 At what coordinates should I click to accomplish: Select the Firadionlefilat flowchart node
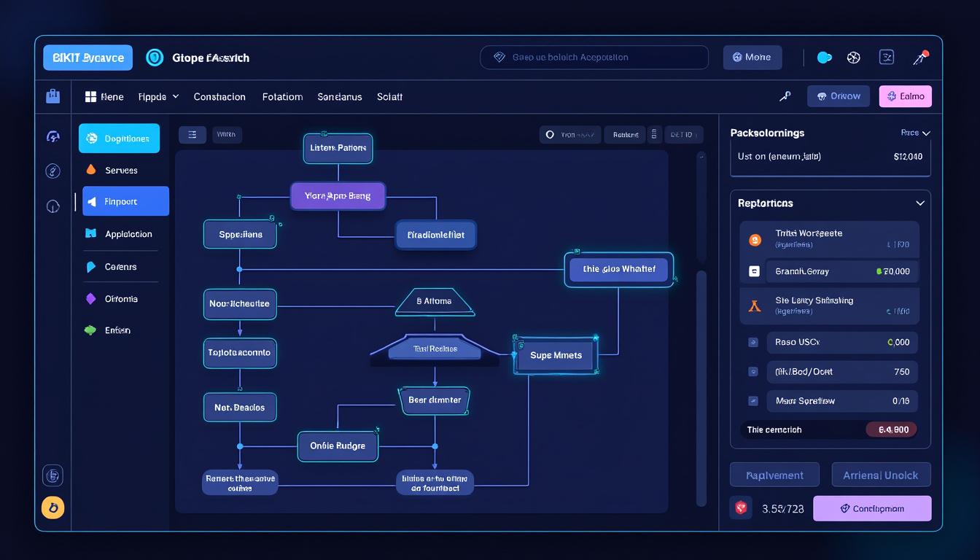click(435, 235)
